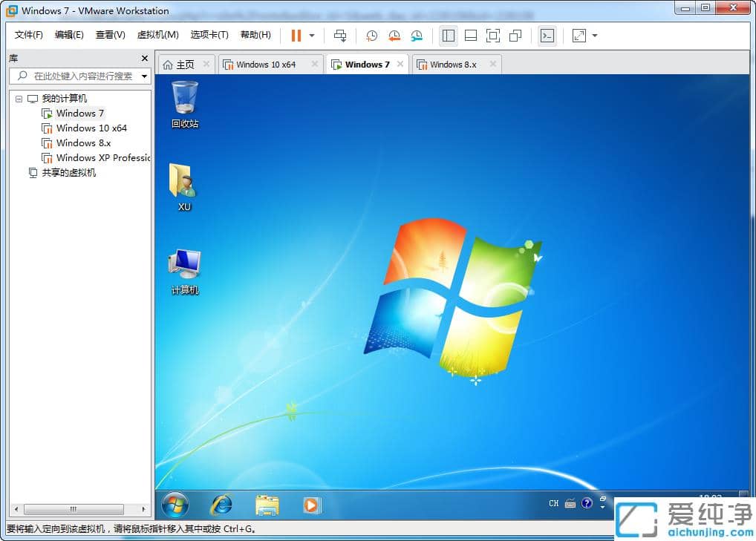Toggle the thumbnail tab bar display
The height and width of the screenshot is (541, 756).
pos(469,36)
